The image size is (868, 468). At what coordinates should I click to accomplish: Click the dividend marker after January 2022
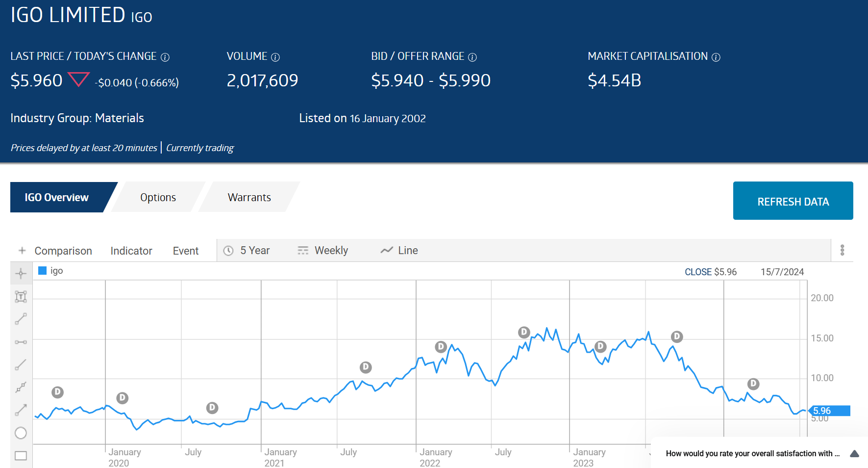pos(441,347)
